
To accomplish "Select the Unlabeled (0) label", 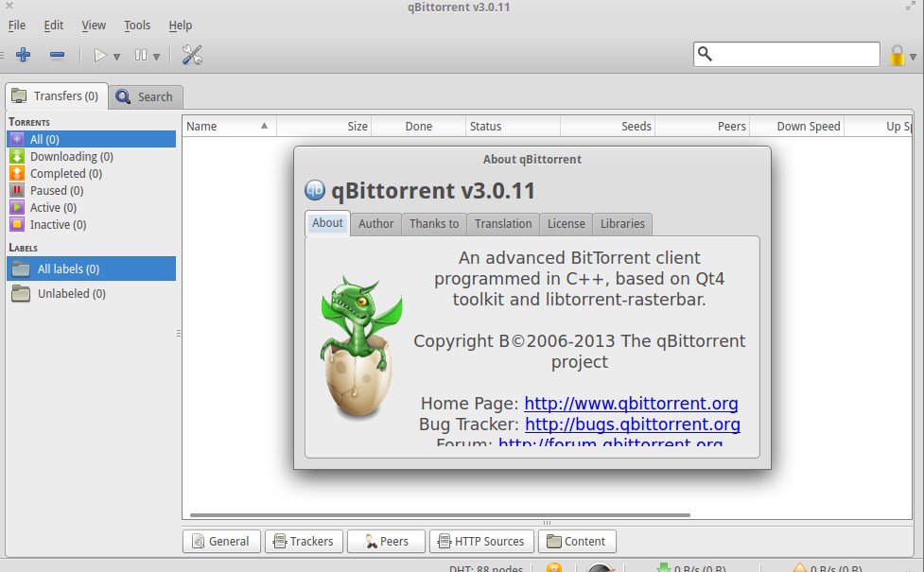I will click(x=92, y=293).
